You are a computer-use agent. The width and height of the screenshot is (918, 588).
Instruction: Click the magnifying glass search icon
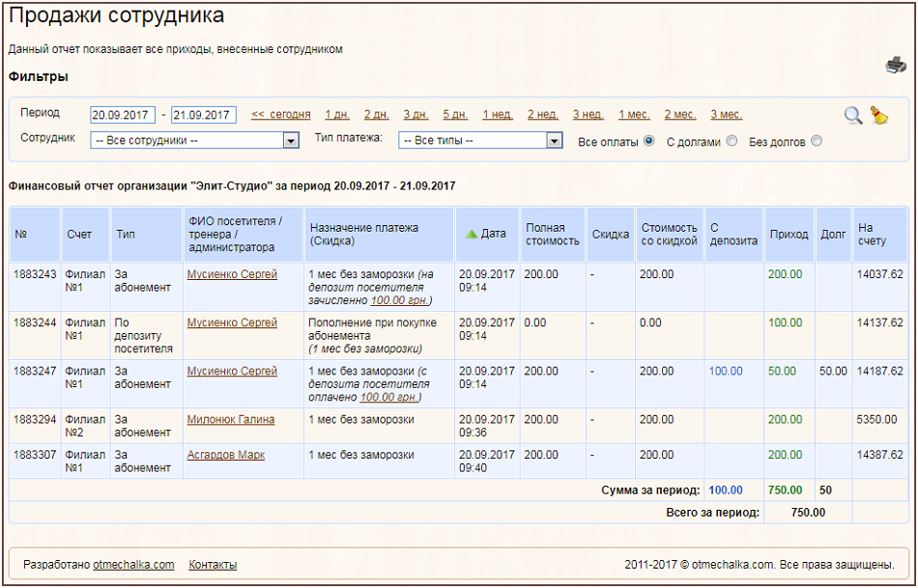pos(853,116)
